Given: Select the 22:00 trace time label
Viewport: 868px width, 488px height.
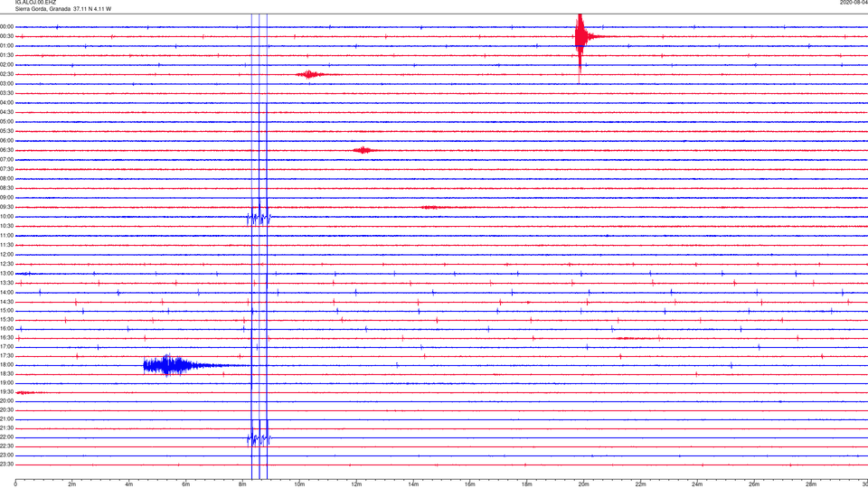Looking at the screenshot, I should (x=6, y=437).
